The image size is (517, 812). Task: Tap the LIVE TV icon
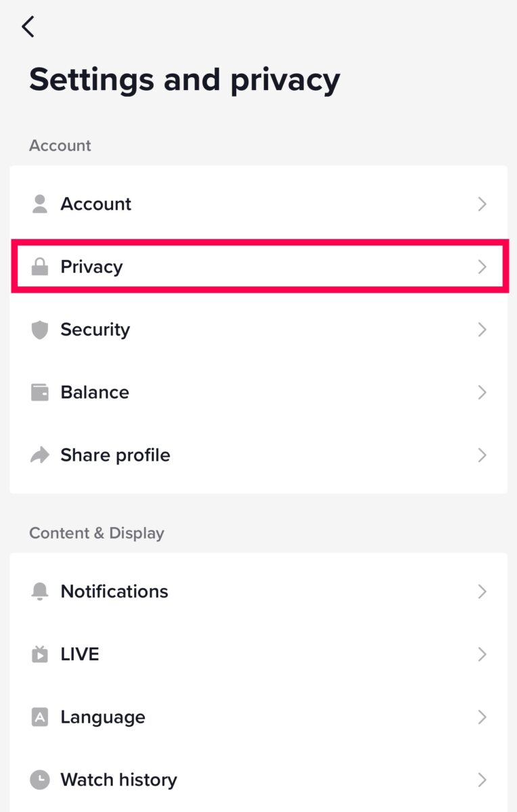40,654
